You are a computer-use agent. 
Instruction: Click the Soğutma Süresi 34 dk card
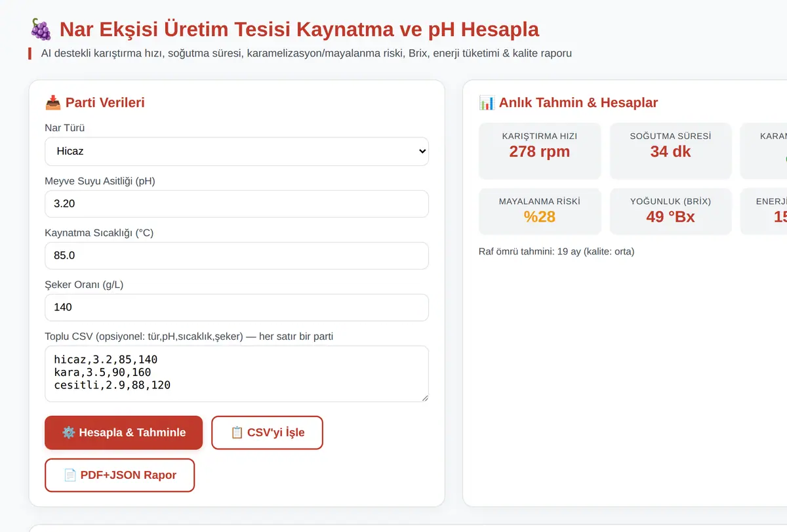[x=670, y=150]
